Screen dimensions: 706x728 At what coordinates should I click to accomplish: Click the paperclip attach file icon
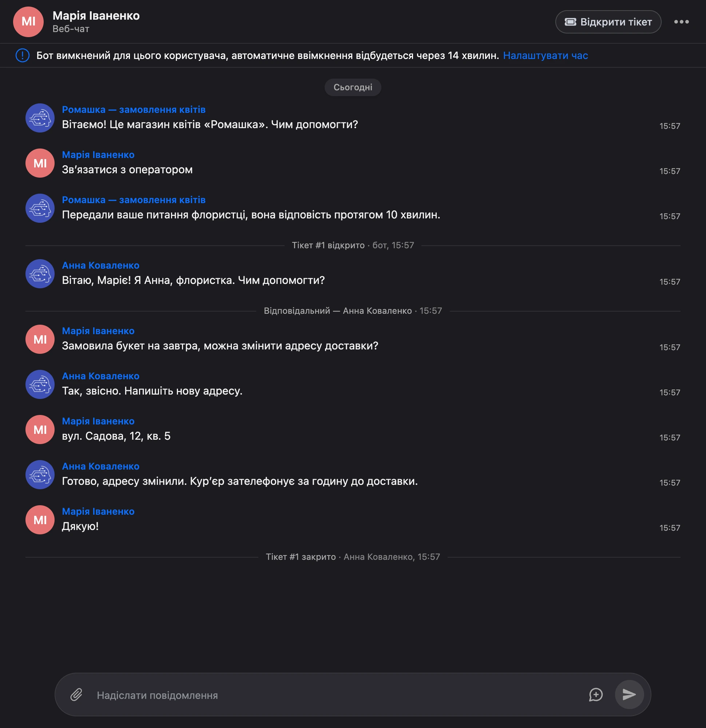click(76, 695)
